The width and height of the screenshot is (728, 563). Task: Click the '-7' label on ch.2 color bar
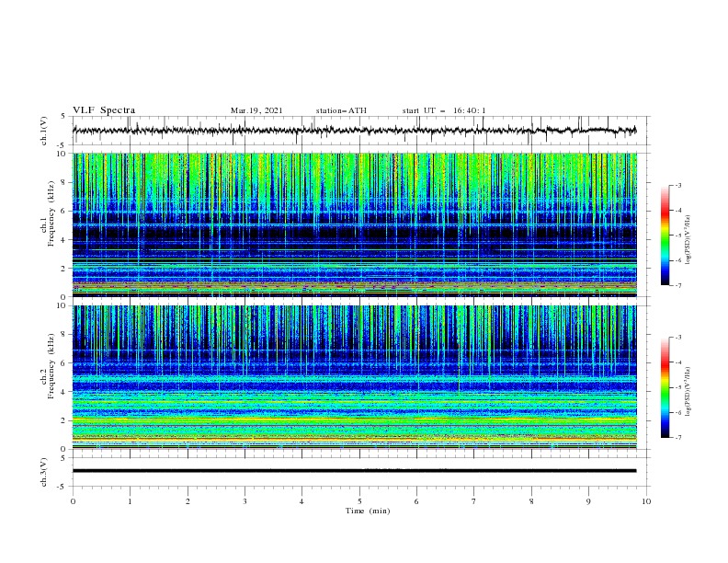click(677, 438)
